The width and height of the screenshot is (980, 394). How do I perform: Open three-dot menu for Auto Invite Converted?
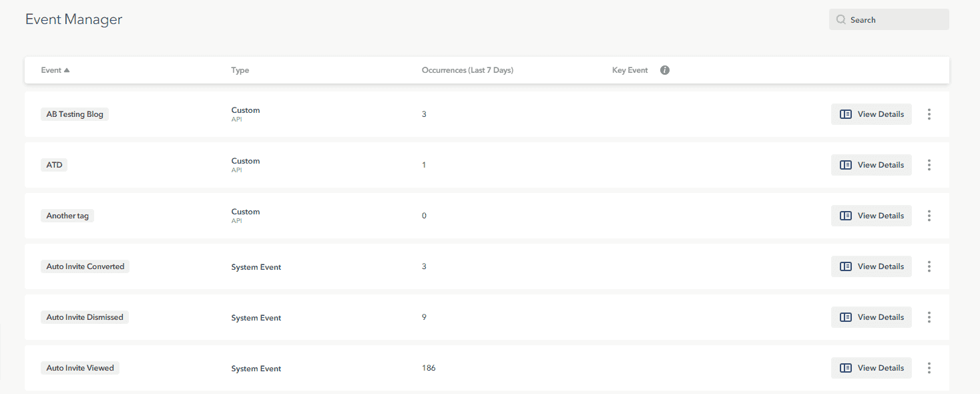click(929, 266)
